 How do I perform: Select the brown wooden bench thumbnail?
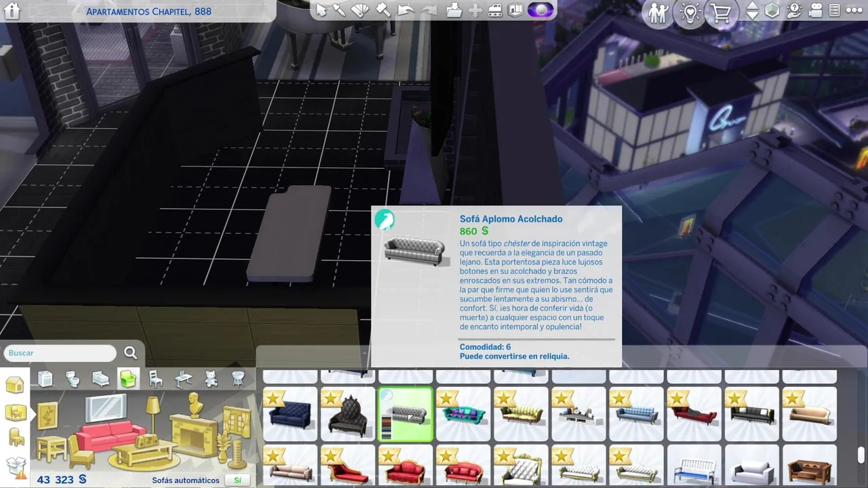pyautogui.click(x=809, y=466)
